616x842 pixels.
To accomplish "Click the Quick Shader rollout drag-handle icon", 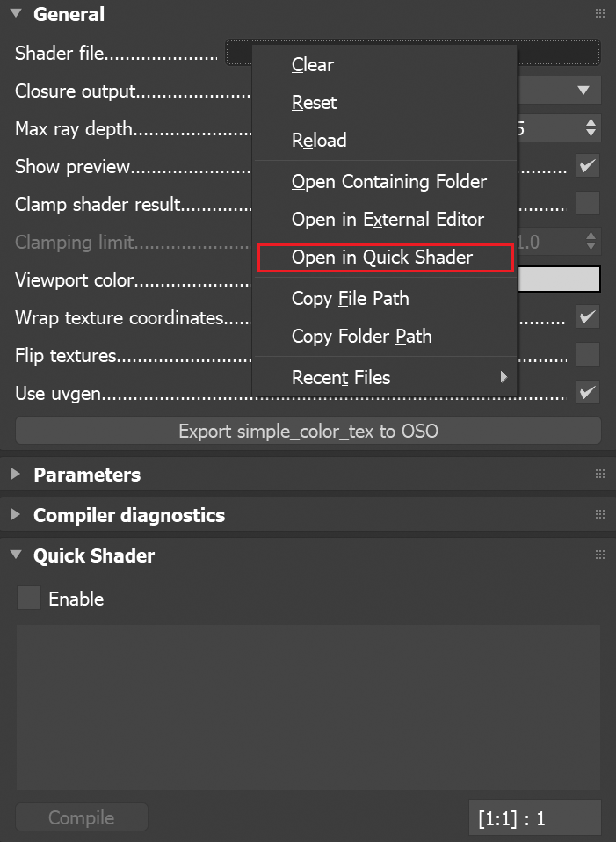I will pyautogui.click(x=600, y=555).
